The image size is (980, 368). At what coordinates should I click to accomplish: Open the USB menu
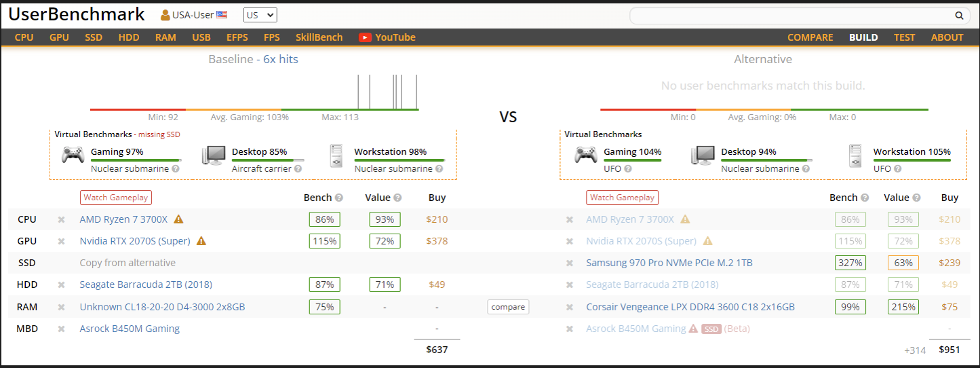201,37
